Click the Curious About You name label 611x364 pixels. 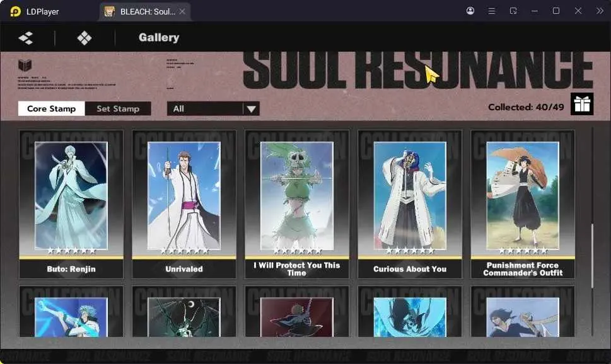point(410,269)
